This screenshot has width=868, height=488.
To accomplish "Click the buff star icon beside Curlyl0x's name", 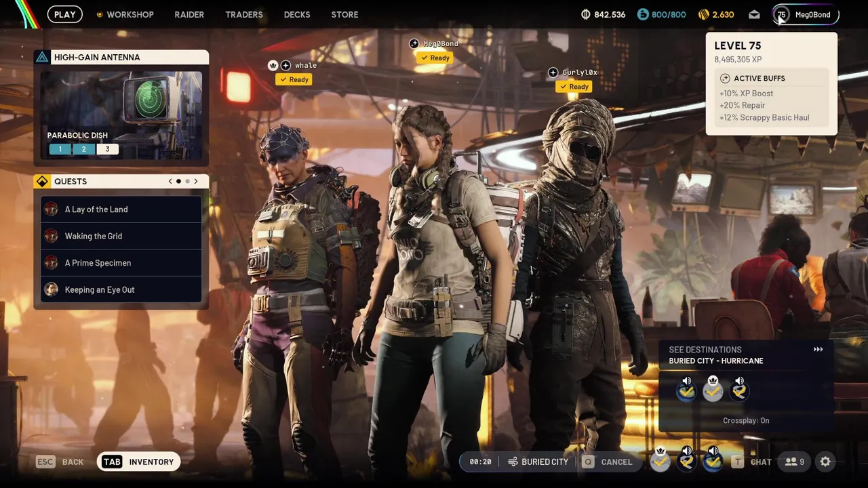I will (553, 73).
